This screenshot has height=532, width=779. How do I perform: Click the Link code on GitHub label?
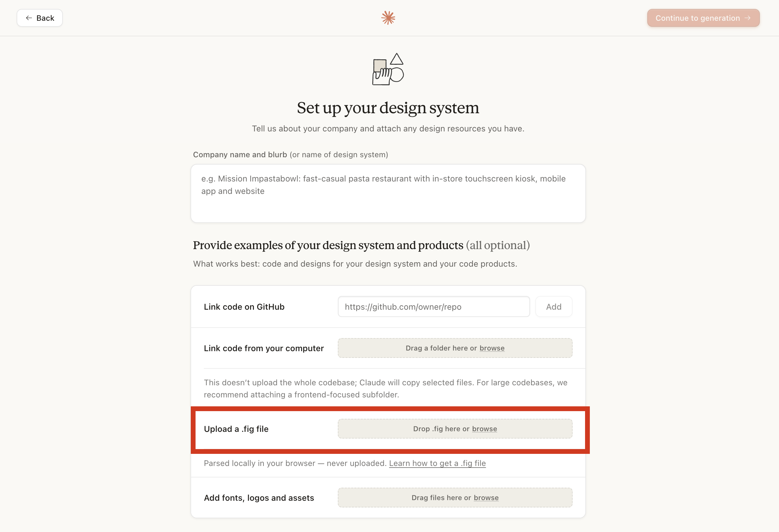[x=244, y=307]
